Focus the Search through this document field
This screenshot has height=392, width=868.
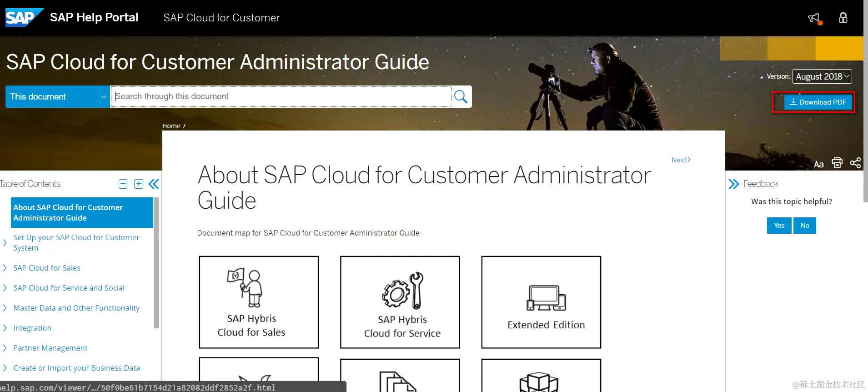(281, 96)
